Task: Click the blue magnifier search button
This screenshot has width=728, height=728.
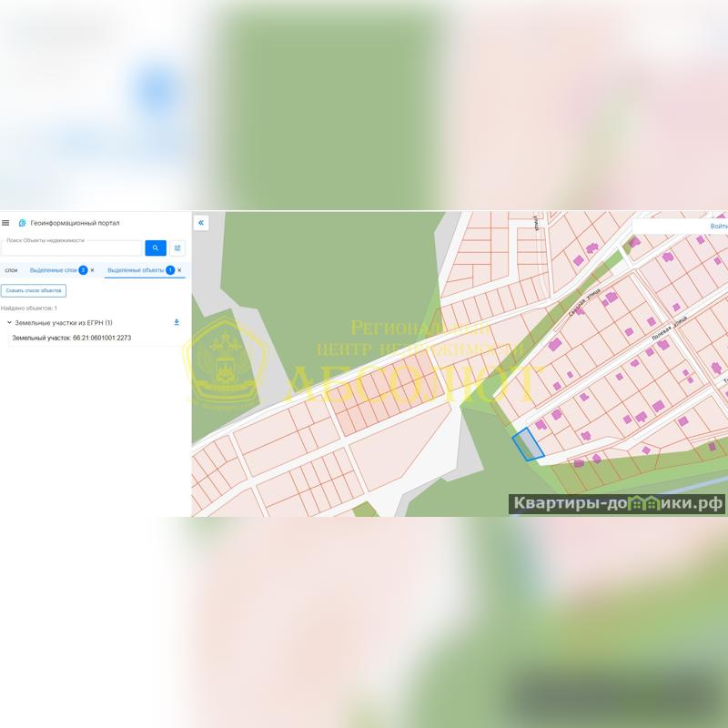Action: point(156,248)
